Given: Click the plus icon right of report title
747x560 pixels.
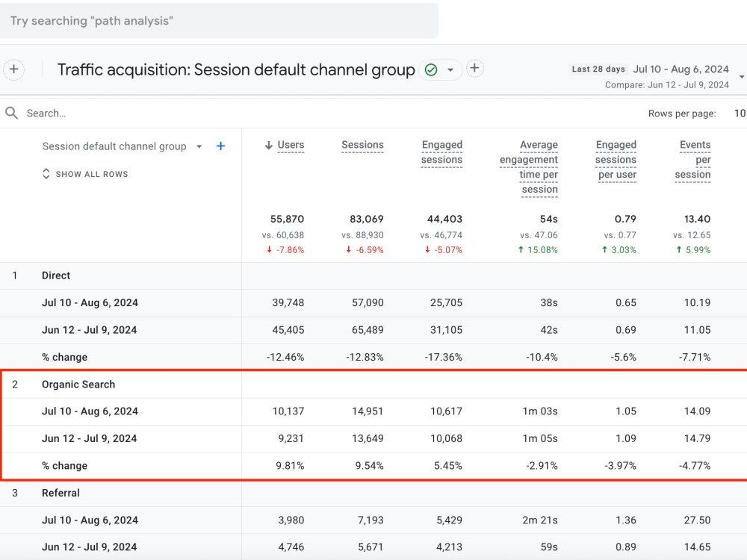Looking at the screenshot, I should 474,68.
